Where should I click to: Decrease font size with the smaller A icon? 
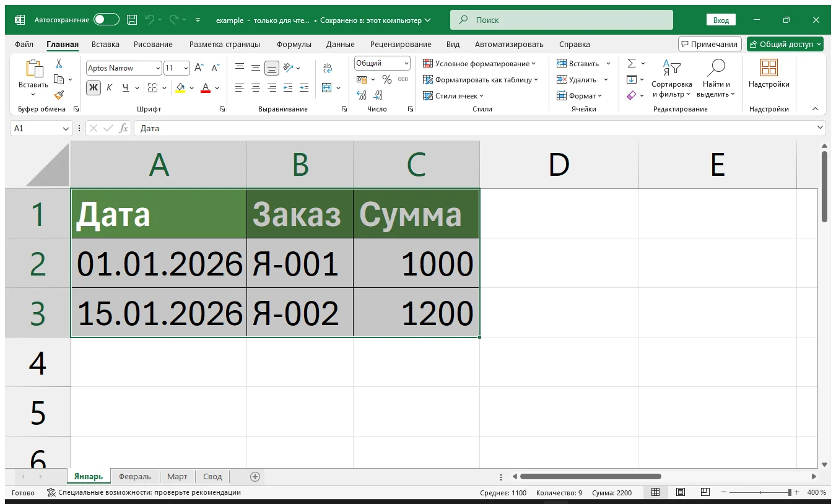(216, 68)
